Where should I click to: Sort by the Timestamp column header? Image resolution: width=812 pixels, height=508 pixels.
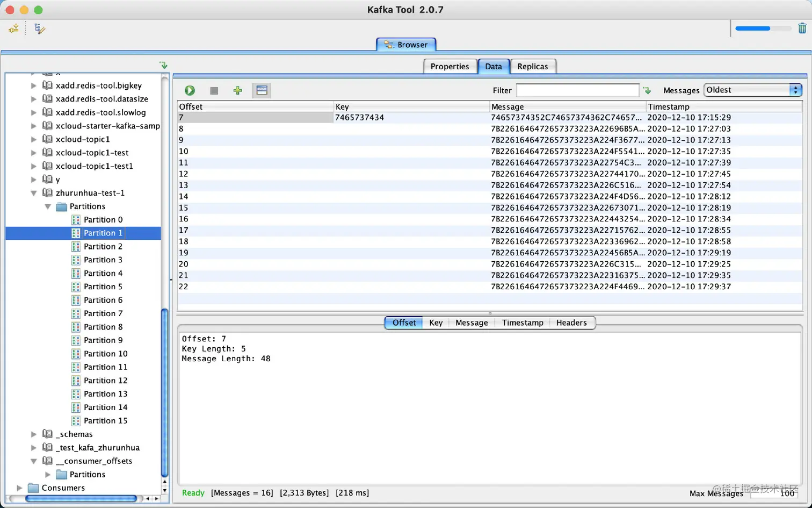coord(724,106)
